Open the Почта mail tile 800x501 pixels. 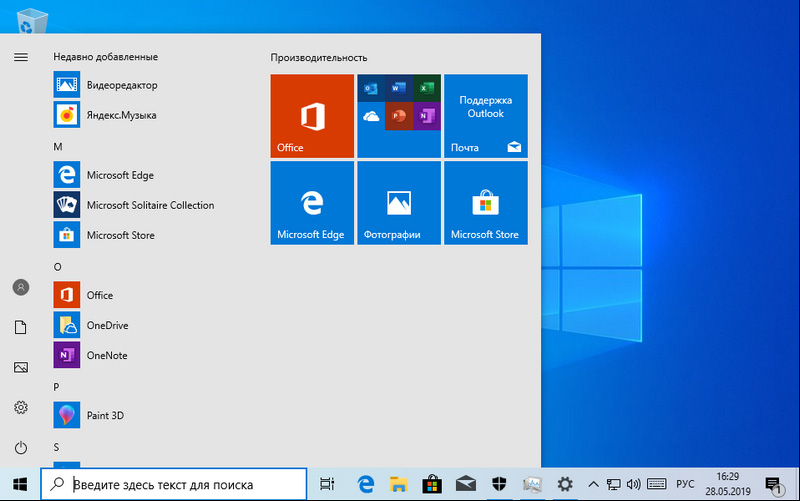coord(486,116)
